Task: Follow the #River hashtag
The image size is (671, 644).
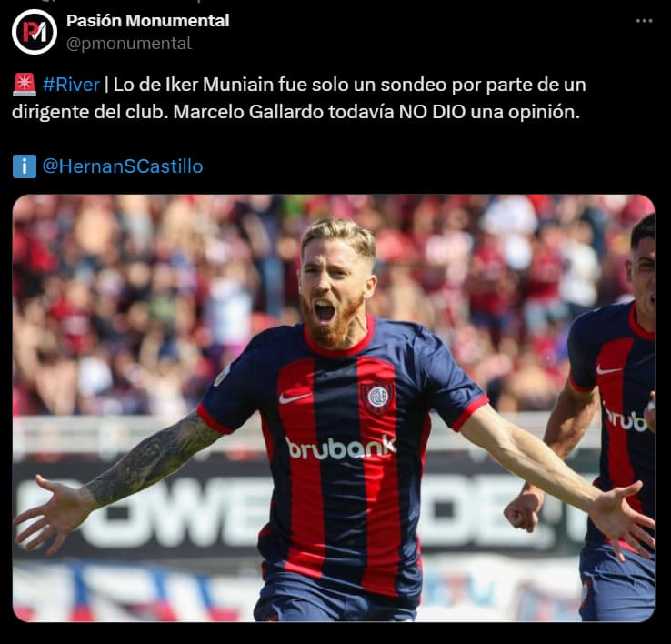Action: pos(71,85)
